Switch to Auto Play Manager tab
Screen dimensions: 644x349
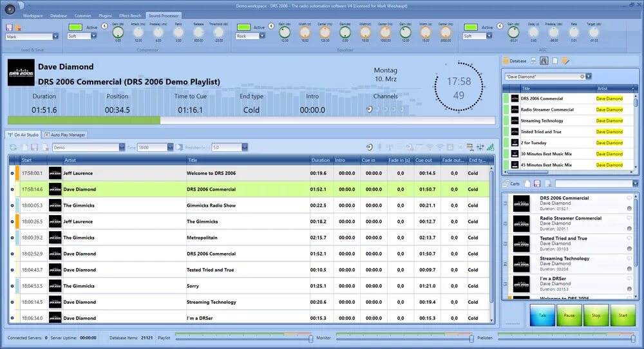pyautogui.click(x=65, y=135)
